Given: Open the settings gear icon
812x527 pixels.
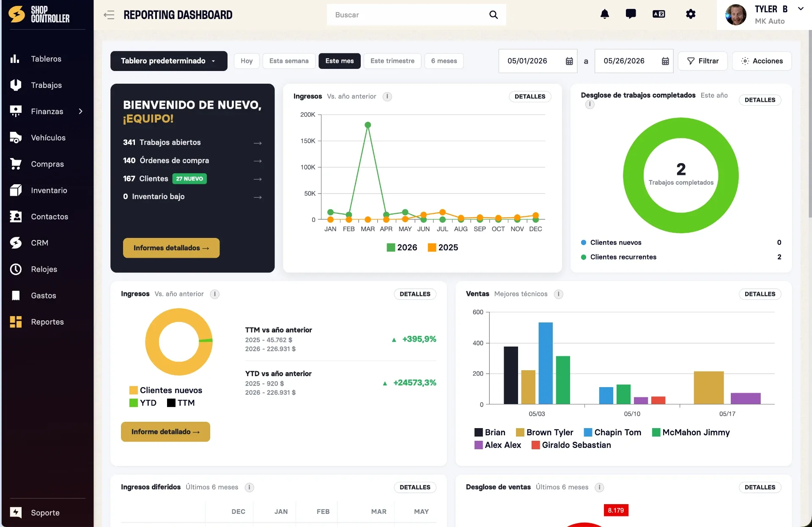Looking at the screenshot, I should click(x=691, y=14).
